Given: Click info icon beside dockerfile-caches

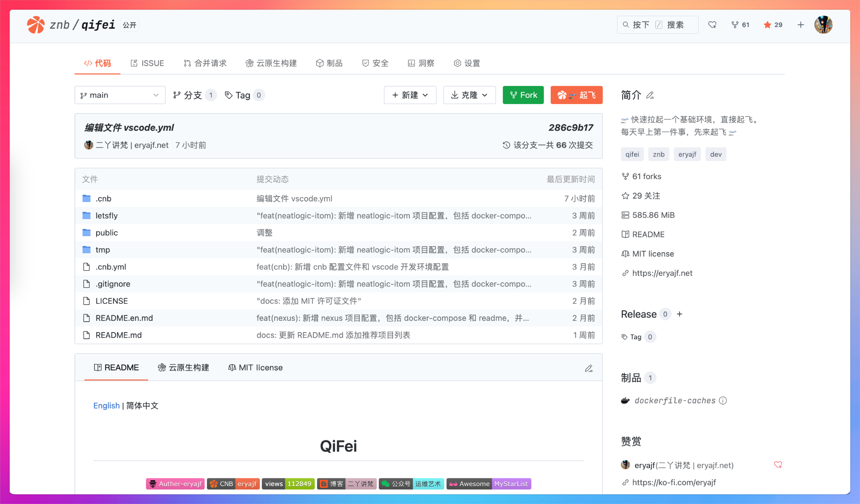Looking at the screenshot, I should pyautogui.click(x=723, y=400).
